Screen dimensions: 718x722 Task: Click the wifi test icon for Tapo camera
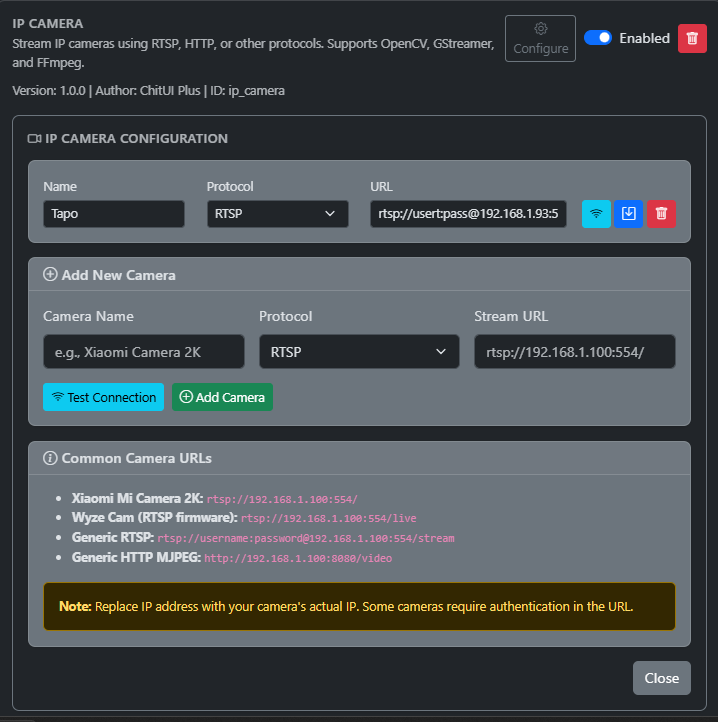[596, 214]
